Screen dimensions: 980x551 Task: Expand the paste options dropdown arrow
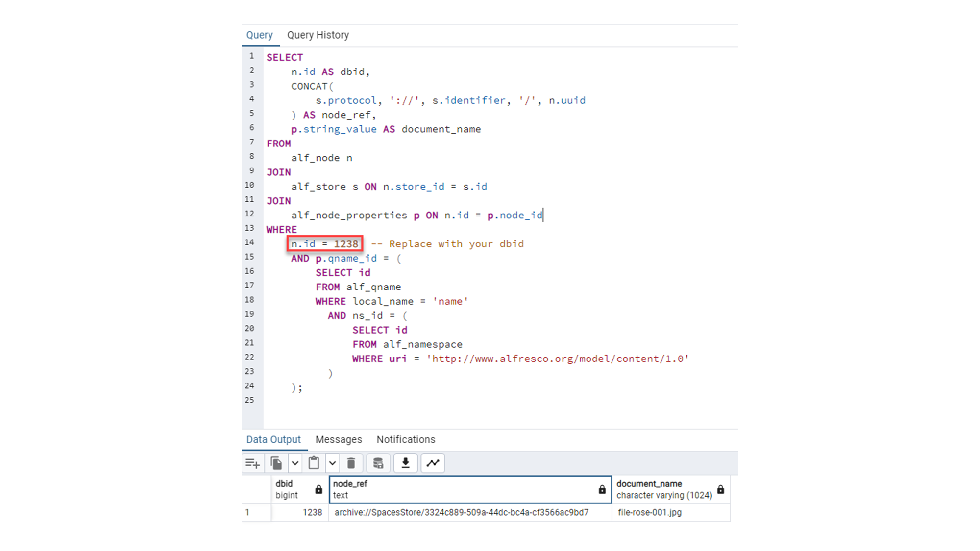332,463
